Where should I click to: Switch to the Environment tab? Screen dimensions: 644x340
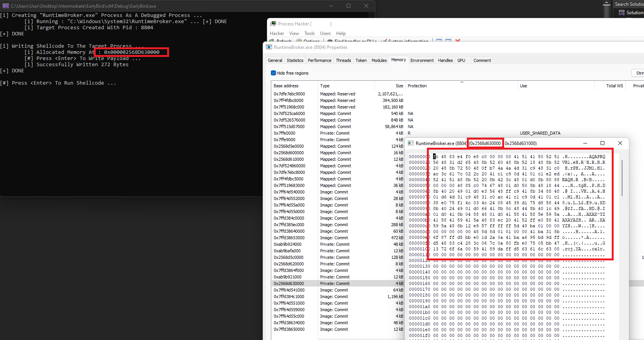click(x=422, y=60)
